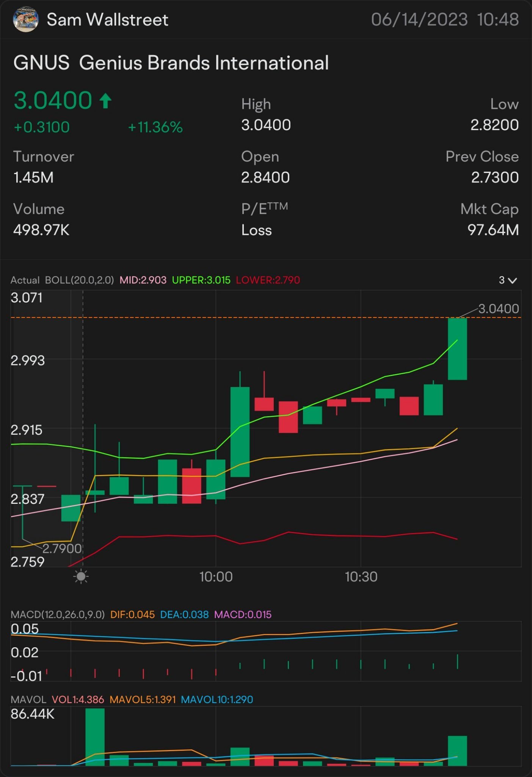Click the P/E value Loss
This screenshot has height=777, width=532.
[257, 230]
